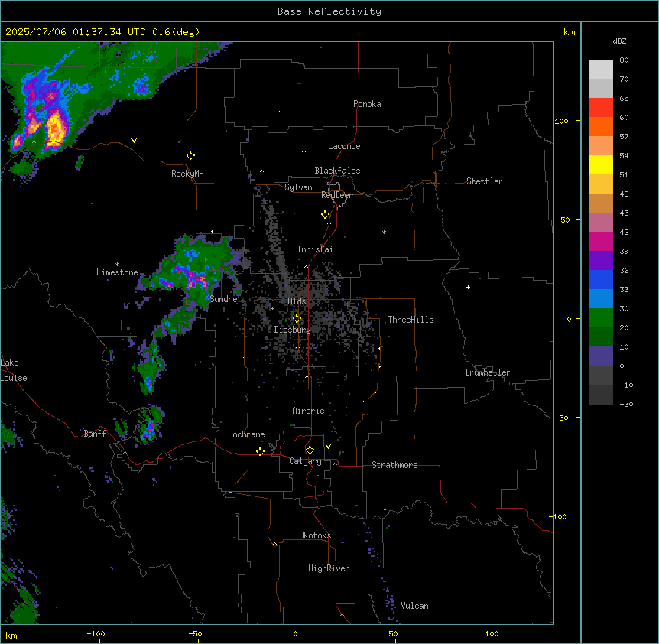
Task: Pick the red 60-65 dBZ legend swatch
Action: pyautogui.click(x=601, y=107)
